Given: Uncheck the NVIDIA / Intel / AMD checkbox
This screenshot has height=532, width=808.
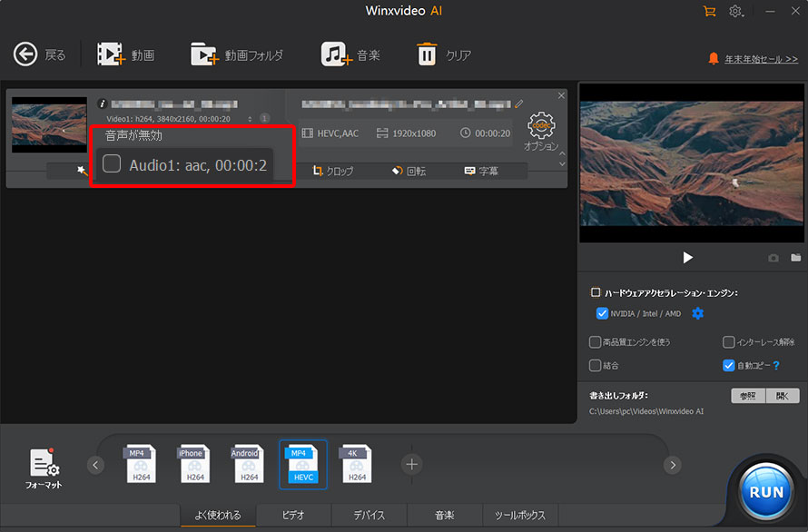Looking at the screenshot, I should (602, 313).
